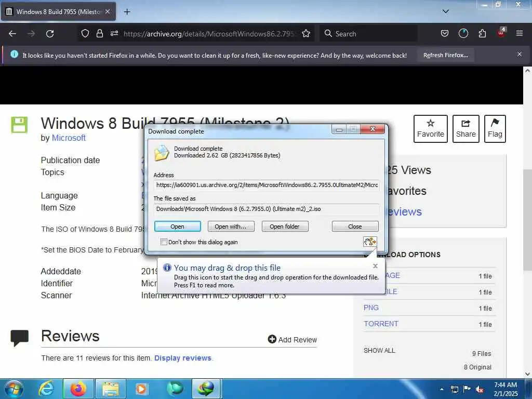Image resolution: width=532 pixels, height=399 pixels.
Task: Dismiss the Refresh Firefox notification bar
Action: coord(519,54)
